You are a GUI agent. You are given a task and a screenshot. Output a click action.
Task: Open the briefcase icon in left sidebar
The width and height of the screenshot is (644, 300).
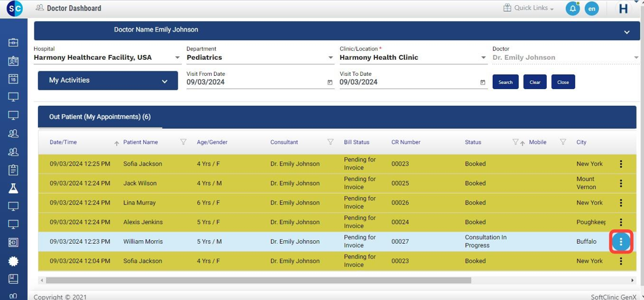[13, 43]
